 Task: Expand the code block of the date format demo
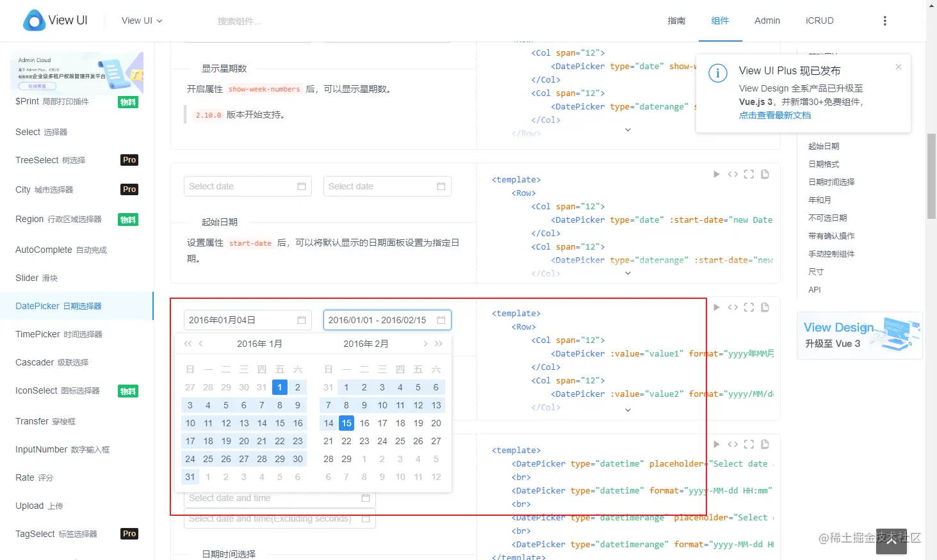point(628,410)
